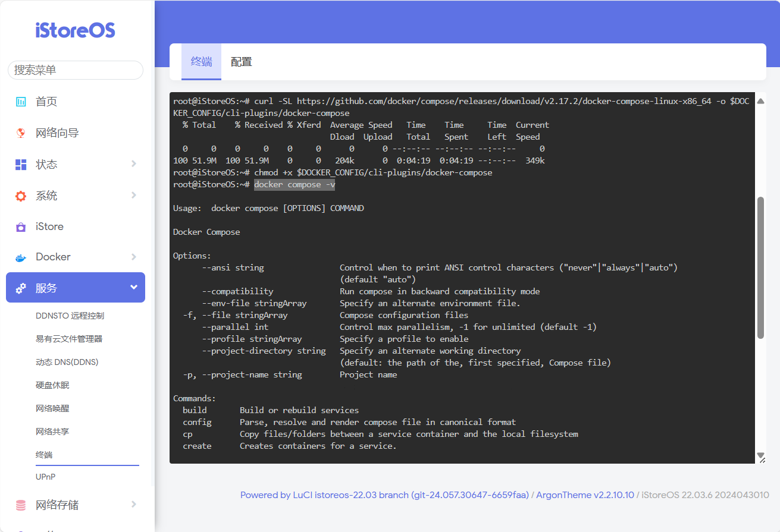Open the 动态 DNS(DDNS) submenu item
Screen dimensions: 780x532
67,362
